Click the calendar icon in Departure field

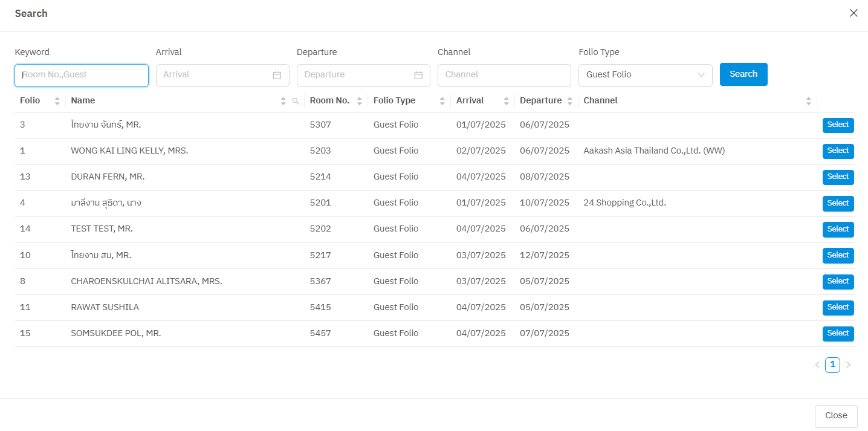click(418, 76)
